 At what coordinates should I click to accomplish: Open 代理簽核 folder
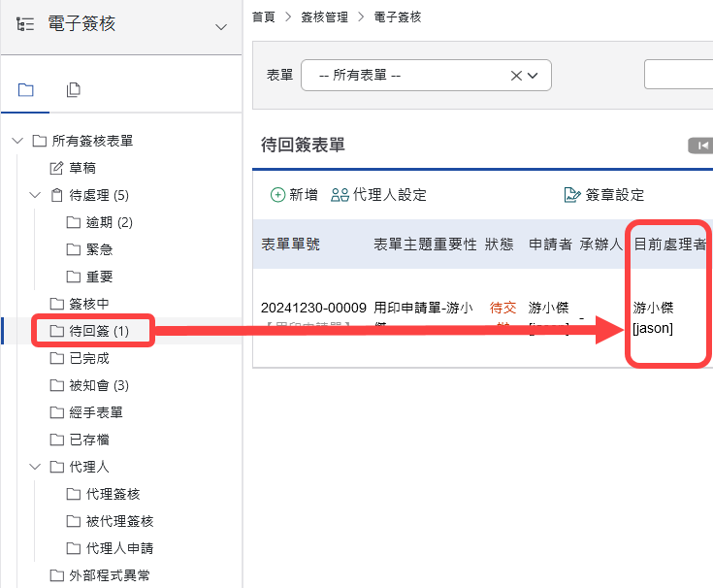pos(113,494)
